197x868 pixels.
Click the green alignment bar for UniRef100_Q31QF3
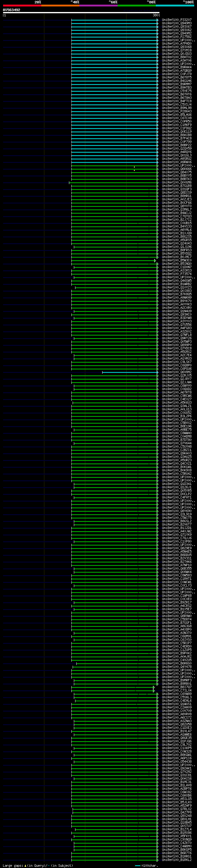115,189
